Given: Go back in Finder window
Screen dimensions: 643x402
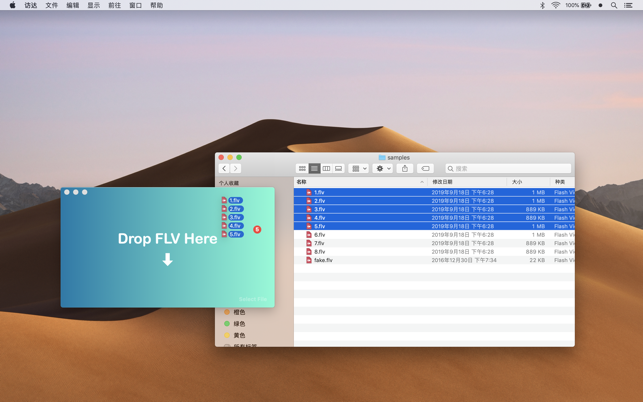Looking at the screenshot, I should 224,169.
